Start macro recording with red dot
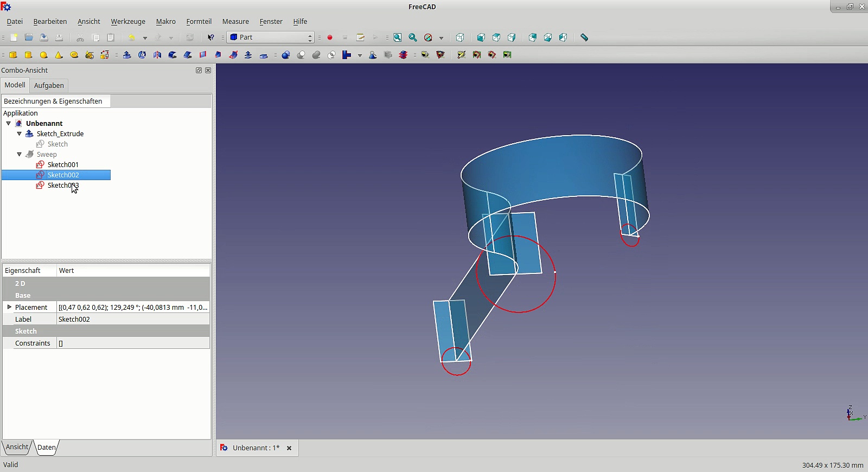Image resolution: width=868 pixels, height=472 pixels. pos(330,37)
